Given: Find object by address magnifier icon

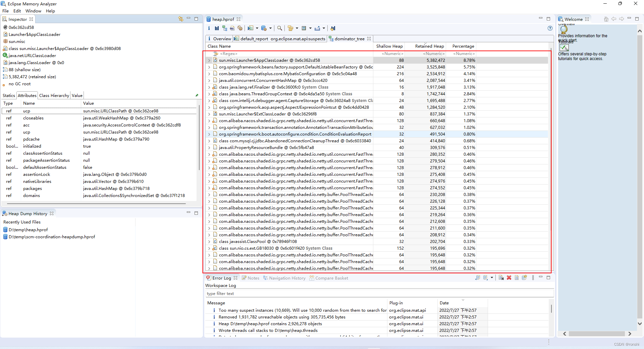Looking at the screenshot, I should click(279, 28).
